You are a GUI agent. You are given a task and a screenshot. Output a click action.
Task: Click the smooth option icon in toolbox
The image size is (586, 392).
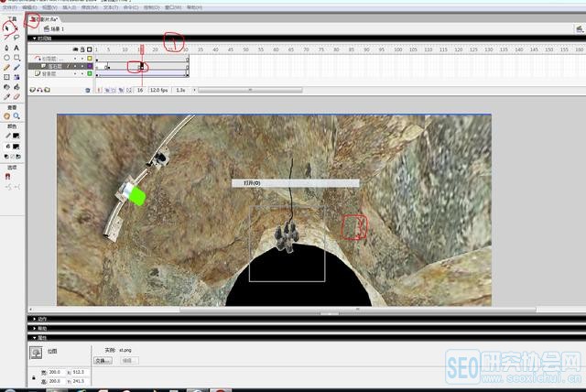tap(8, 187)
